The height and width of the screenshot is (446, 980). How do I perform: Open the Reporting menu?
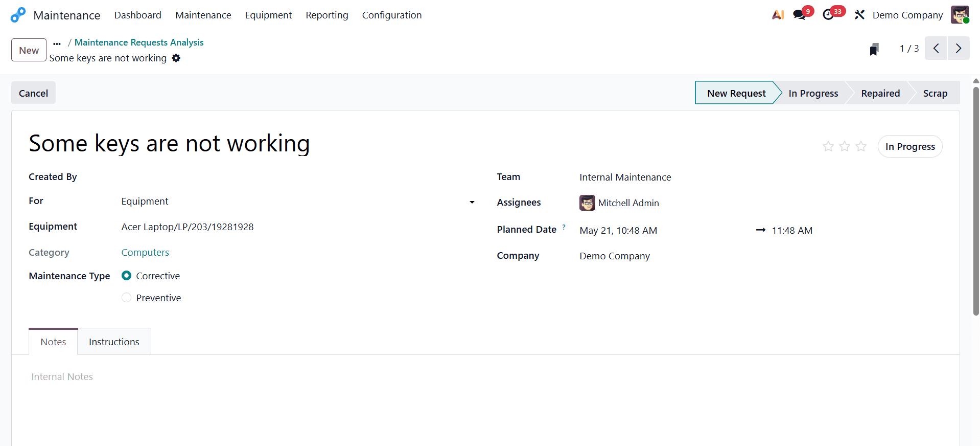326,15
